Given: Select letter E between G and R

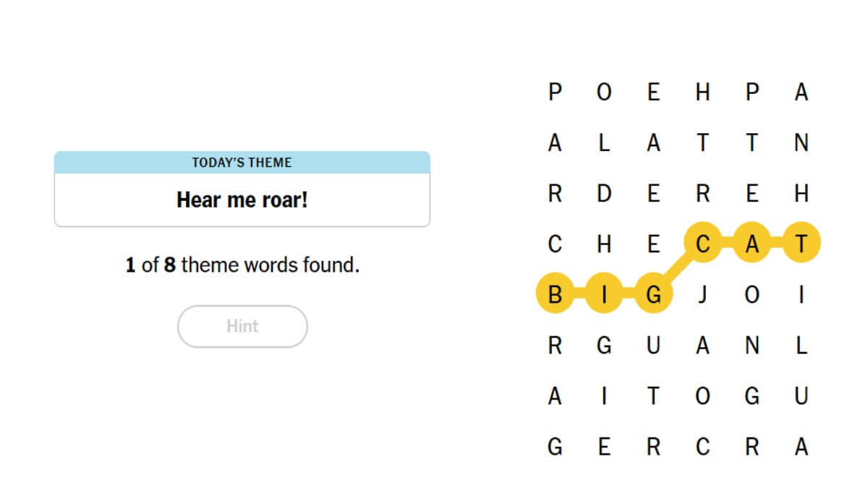Looking at the screenshot, I should point(604,448).
